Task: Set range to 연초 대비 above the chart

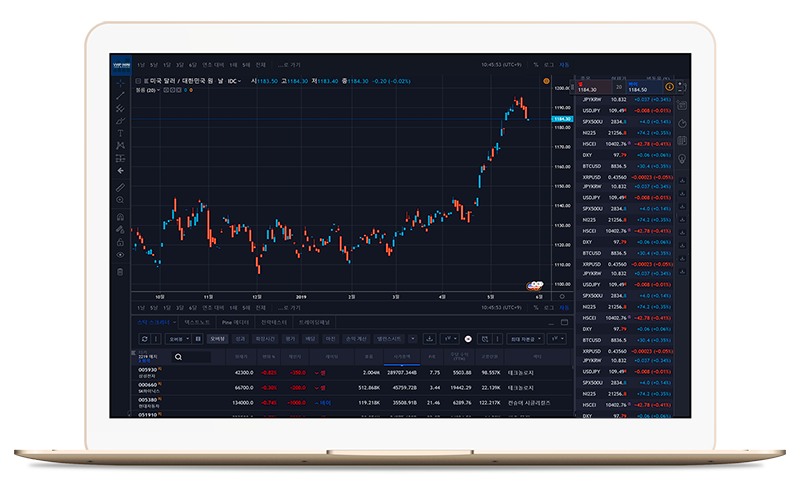Action: coord(213,65)
